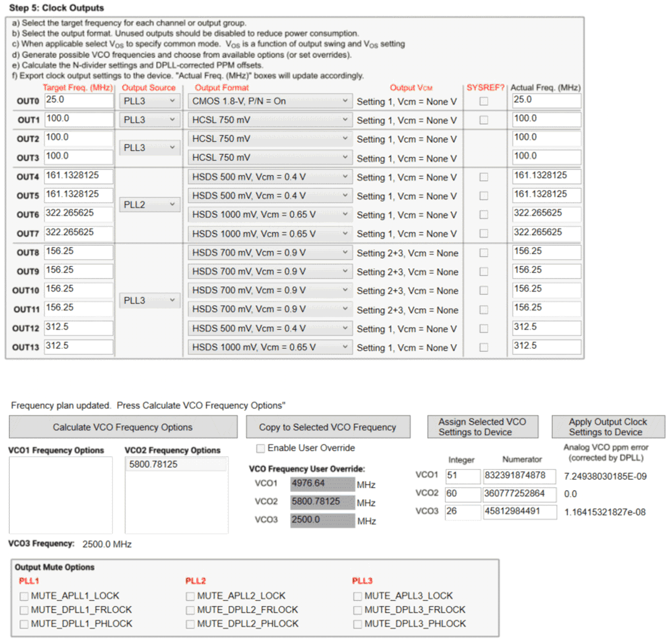Select 5800.78125 in VCO2 Frequency Options
671x644 pixels.
coord(176,464)
